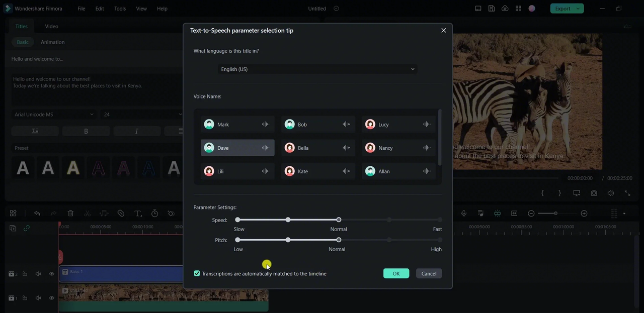644x313 pixels.
Task: Open the View menu
Action: [x=141, y=9]
